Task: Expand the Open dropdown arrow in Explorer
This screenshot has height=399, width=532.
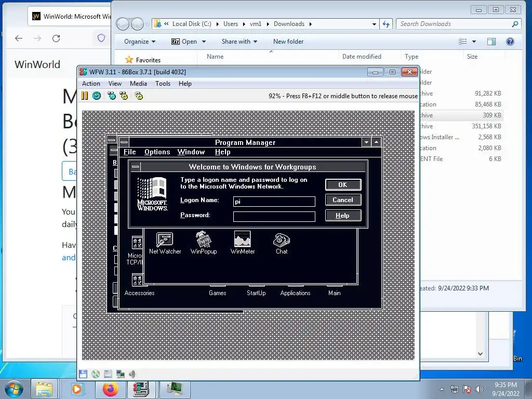Action: (x=204, y=42)
